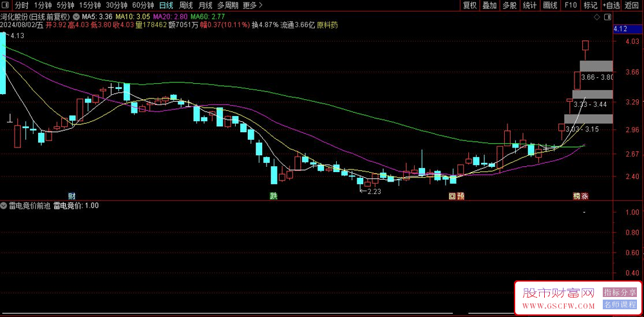
Task: Click the 榜 marker on the timeline
Action: [577, 196]
